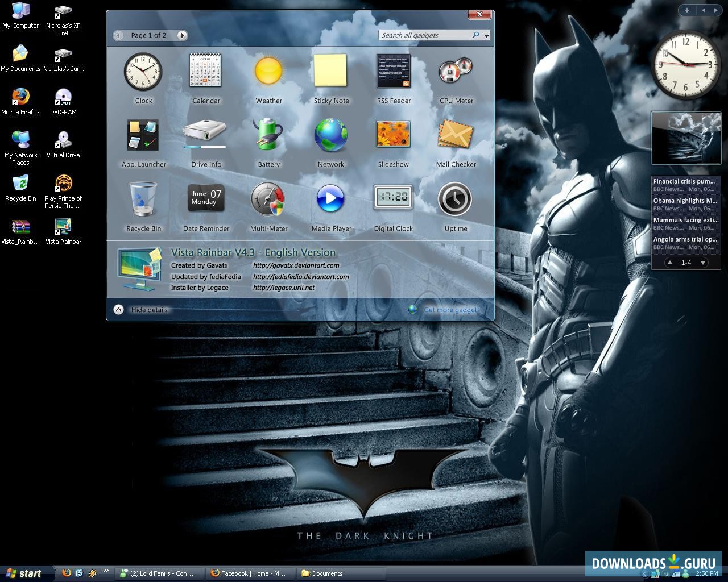This screenshot has height=582, width=728.
Task: Select Vista_Rainbar archive file on desktop
Action: coord(20,232)
